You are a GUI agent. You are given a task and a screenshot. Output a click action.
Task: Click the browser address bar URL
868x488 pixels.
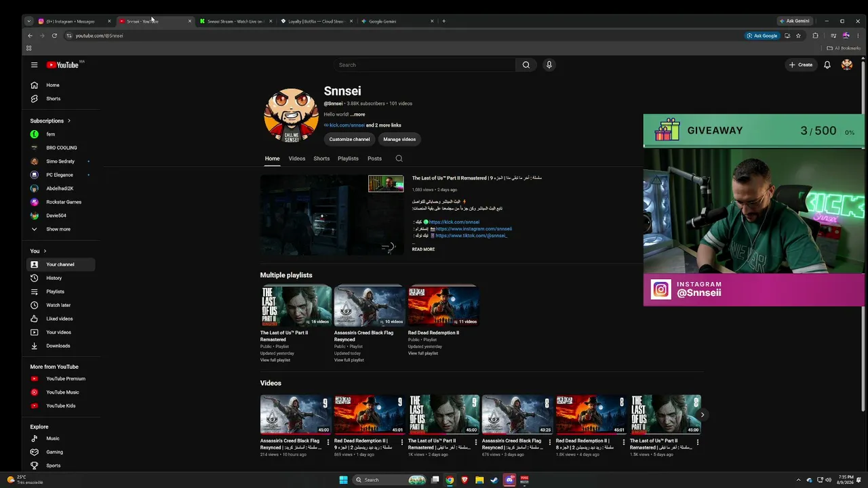(99, 36)
